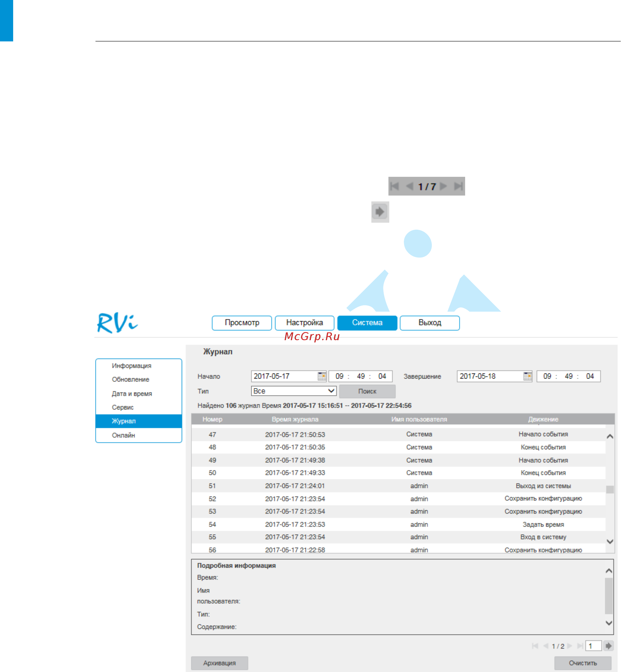Viewport: 621px width, 672px height.
Task: Select journal row number 53
Action: tap(399, 511)
